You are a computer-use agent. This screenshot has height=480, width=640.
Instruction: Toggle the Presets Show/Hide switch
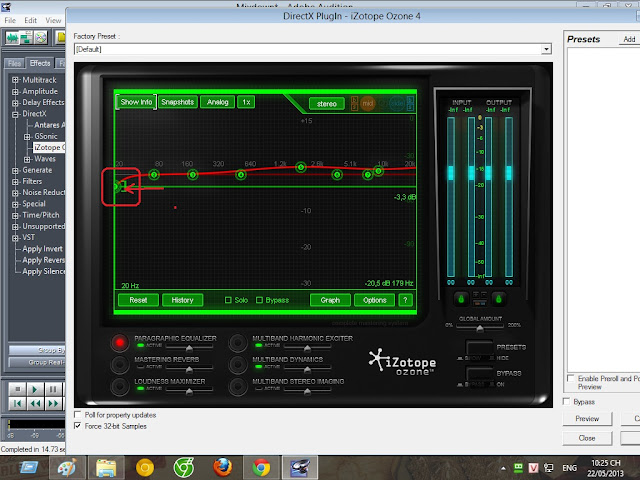pos(479,349)
